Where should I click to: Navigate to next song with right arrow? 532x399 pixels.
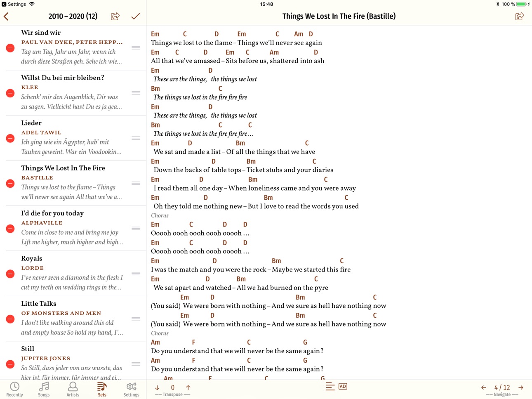521,387
